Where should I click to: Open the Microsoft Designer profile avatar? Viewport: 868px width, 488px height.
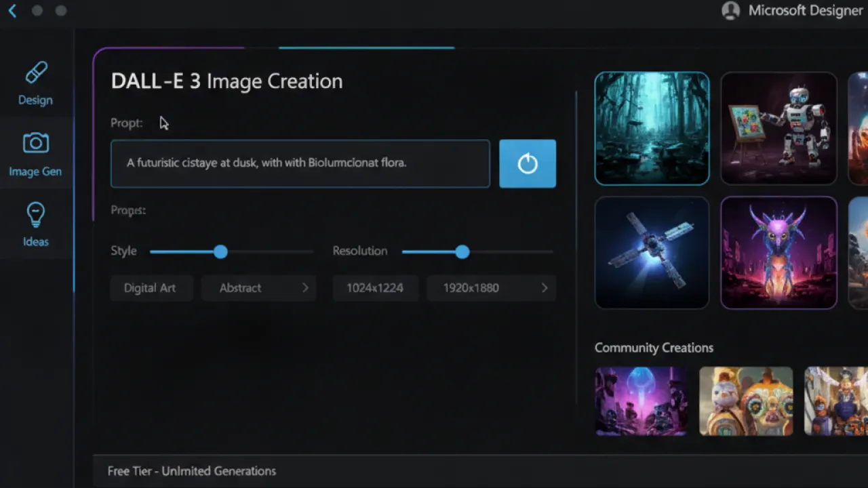(x=730, y=11)
